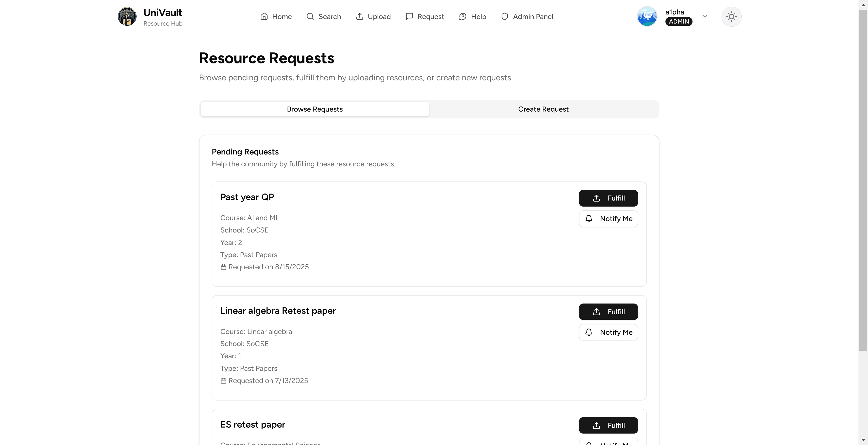Open Request via the speech bubble icon
The image size is (868, 445).
[409, 16]
